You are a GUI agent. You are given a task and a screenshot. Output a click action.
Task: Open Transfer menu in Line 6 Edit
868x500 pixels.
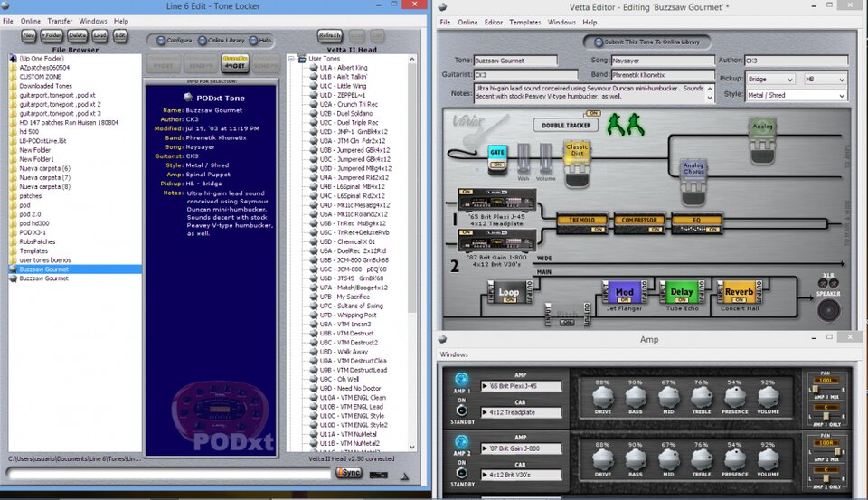tap(60, 21)
